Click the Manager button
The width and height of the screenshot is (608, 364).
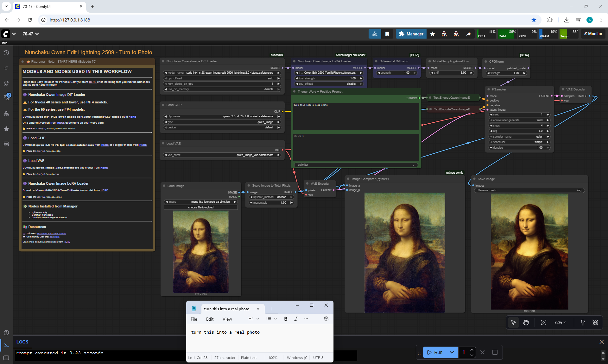click(x=411, y=34)
